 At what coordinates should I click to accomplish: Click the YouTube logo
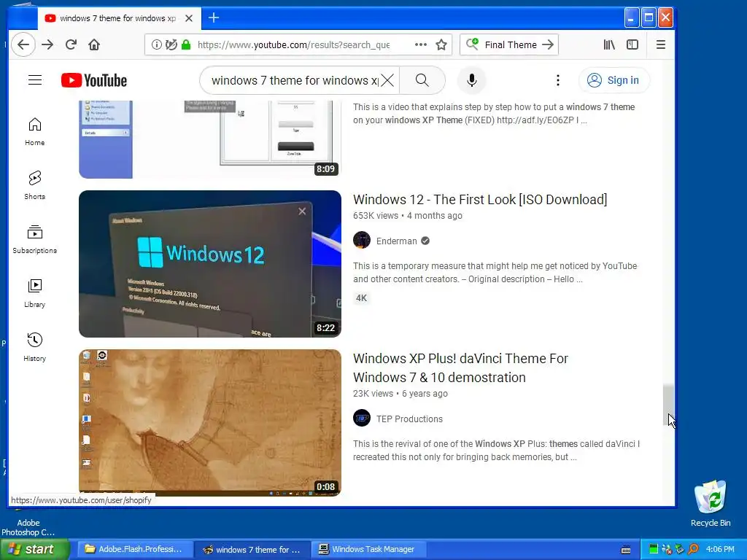coord(94,80)
